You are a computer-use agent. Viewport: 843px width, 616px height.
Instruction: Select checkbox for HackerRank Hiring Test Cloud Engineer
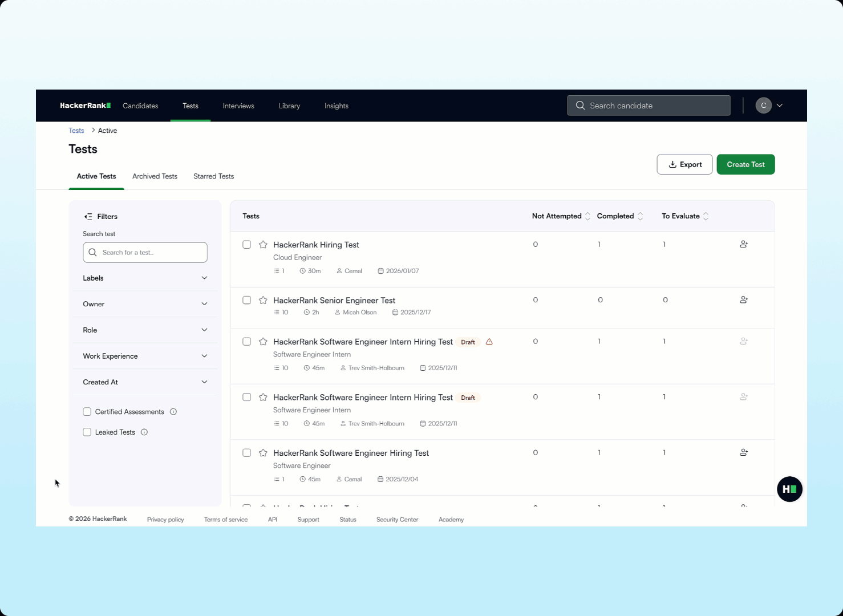click(246, 245)
